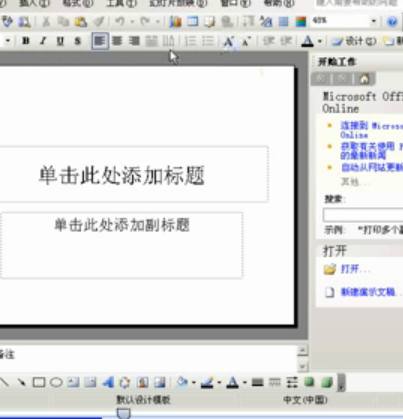Click the 设计(S) design button
This screenshot has width=403, height=419.
(354, 41)
